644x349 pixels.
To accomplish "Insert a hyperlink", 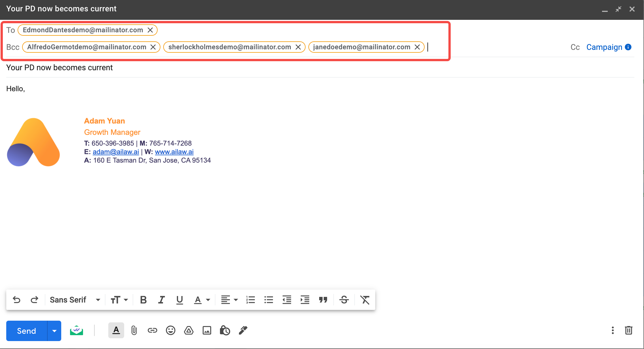I will pos(152,330).
